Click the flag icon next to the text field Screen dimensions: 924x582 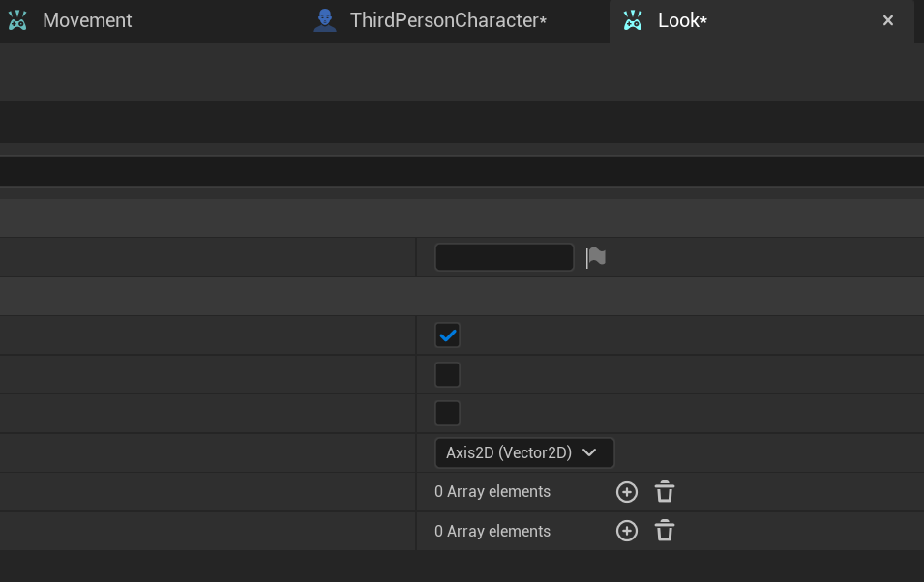tap(596, 257)
